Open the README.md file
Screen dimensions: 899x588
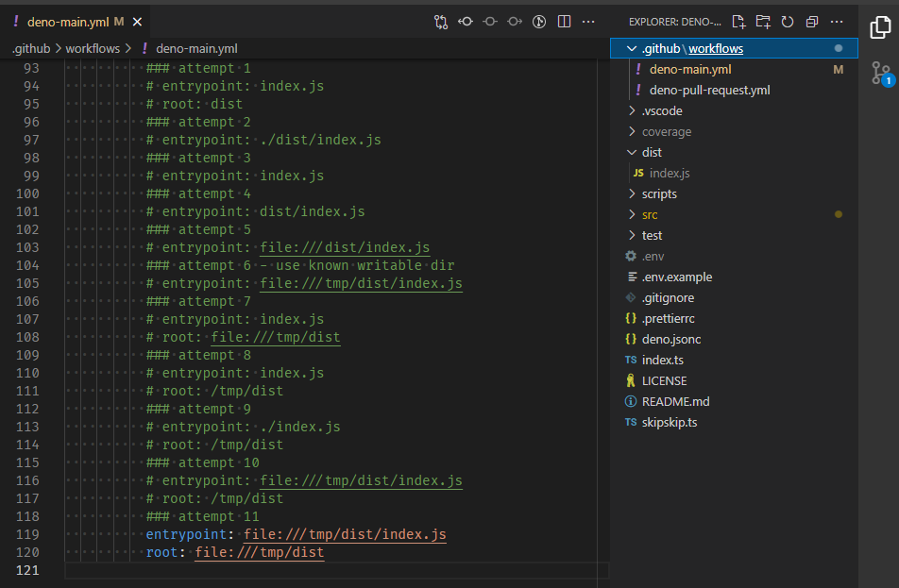(734, 402)
